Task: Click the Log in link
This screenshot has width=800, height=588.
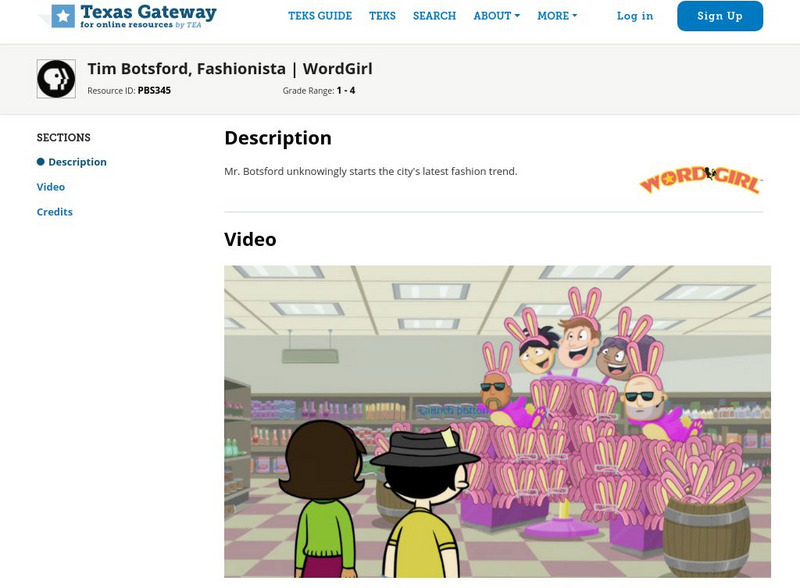Action: tap(635, 16)
